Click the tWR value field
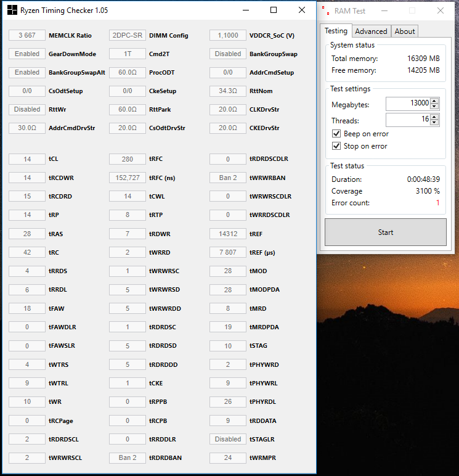This screenshot has height=476, width=459. [27, 401]
